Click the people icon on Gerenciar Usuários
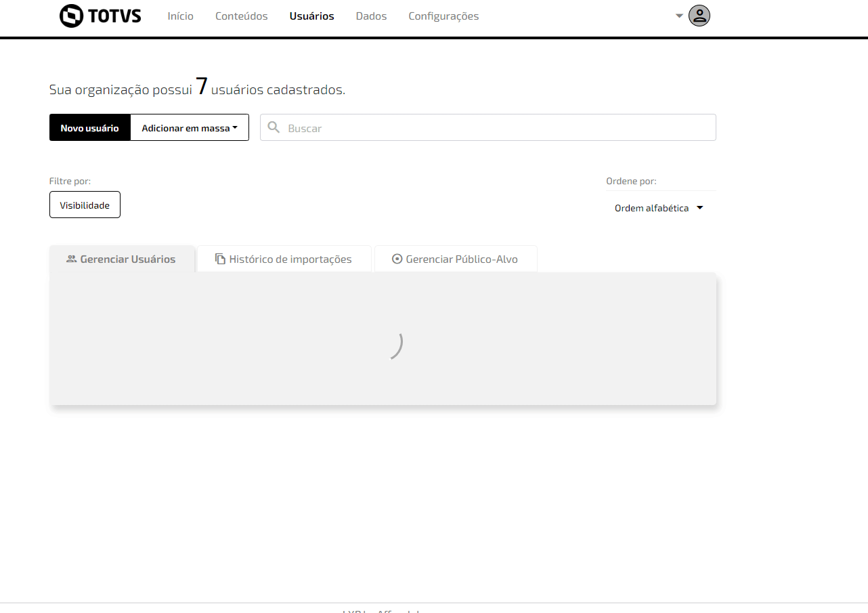Viewport: 868px width, 613px height. coord(71,259)
